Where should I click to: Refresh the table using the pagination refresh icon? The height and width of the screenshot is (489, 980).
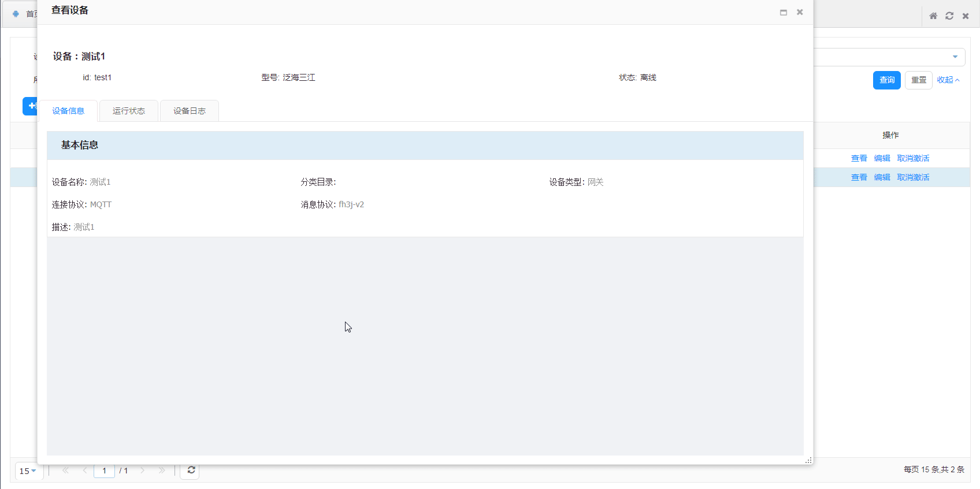[191, 471]
